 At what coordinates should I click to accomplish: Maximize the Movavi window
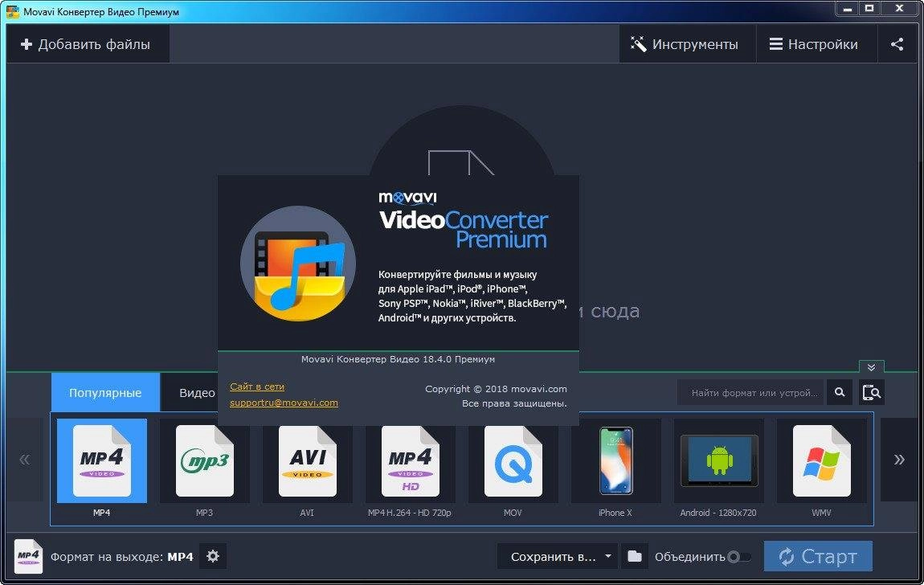pyautogui.click(x=869, y=8)
